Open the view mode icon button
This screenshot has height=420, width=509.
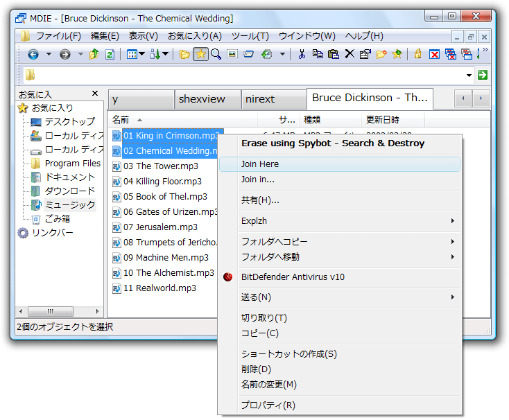(132, 54)
